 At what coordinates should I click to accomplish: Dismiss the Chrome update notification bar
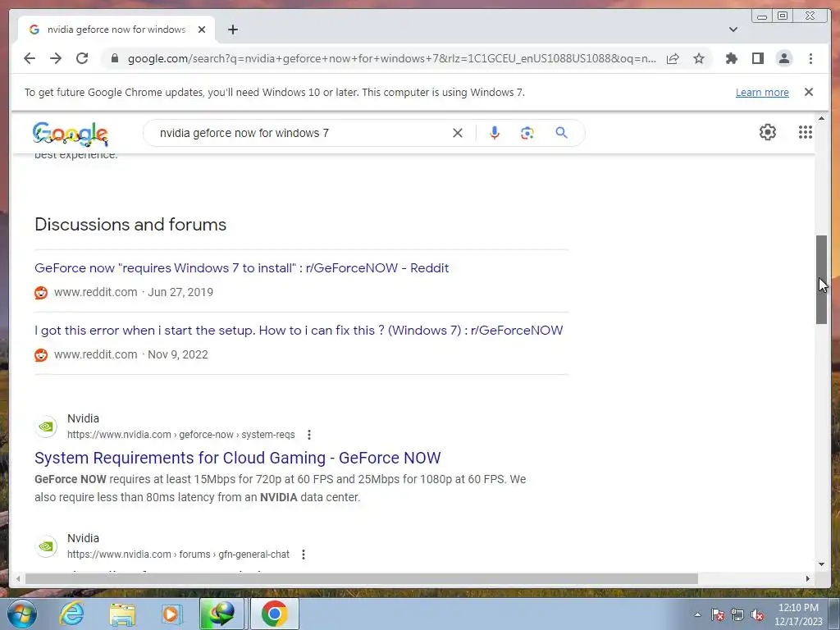[x=809, y=92]
